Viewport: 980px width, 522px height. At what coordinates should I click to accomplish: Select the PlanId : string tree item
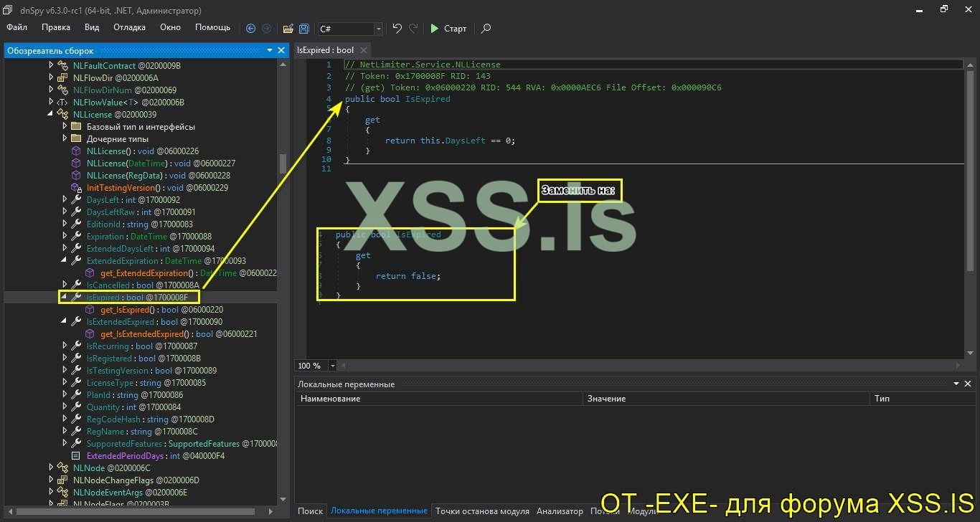pyautogui.click(x=135, y=394)
